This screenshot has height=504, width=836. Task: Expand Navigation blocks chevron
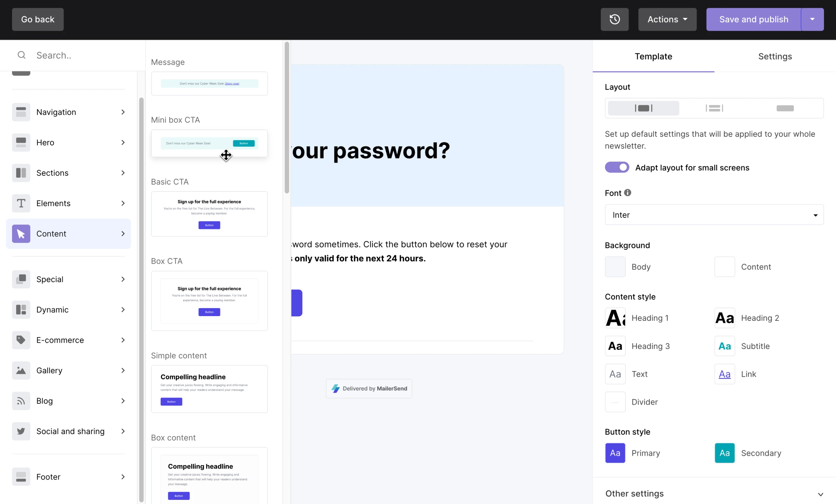[x=123, y=112]
